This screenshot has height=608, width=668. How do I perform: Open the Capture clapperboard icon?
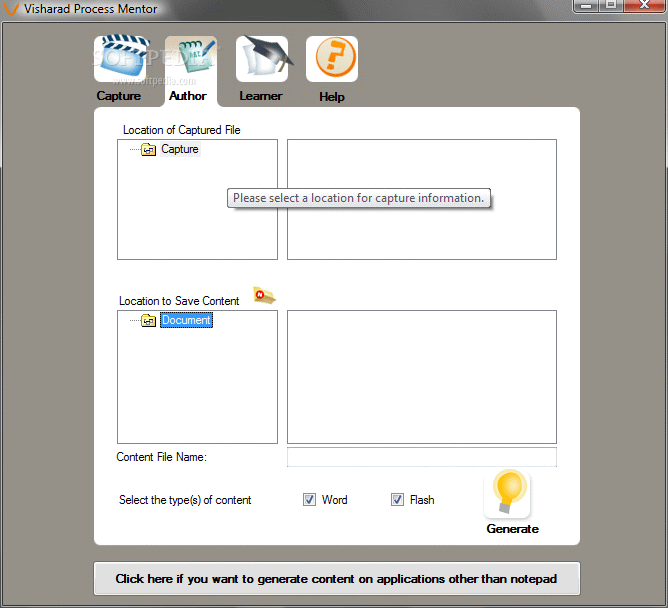[x=121, y=59]
